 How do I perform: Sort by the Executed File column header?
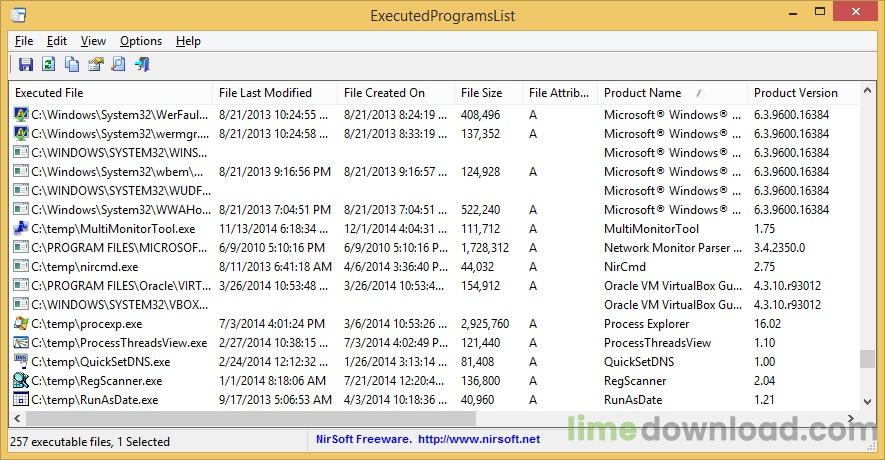111,93
